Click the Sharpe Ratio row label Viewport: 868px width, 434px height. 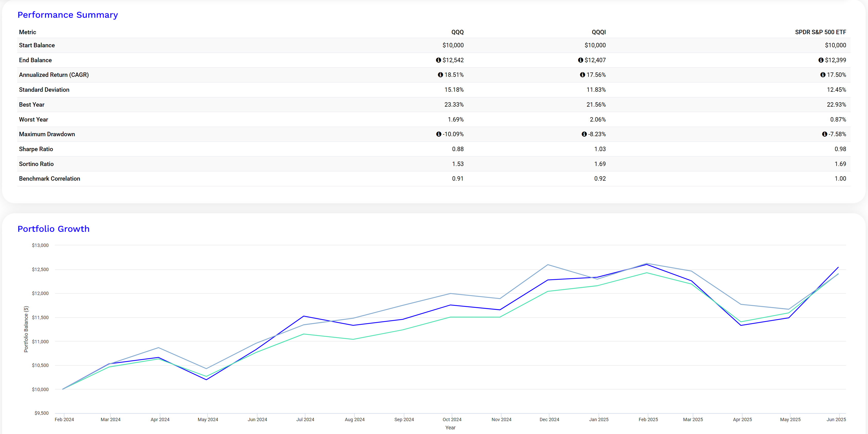pos(36,149)
